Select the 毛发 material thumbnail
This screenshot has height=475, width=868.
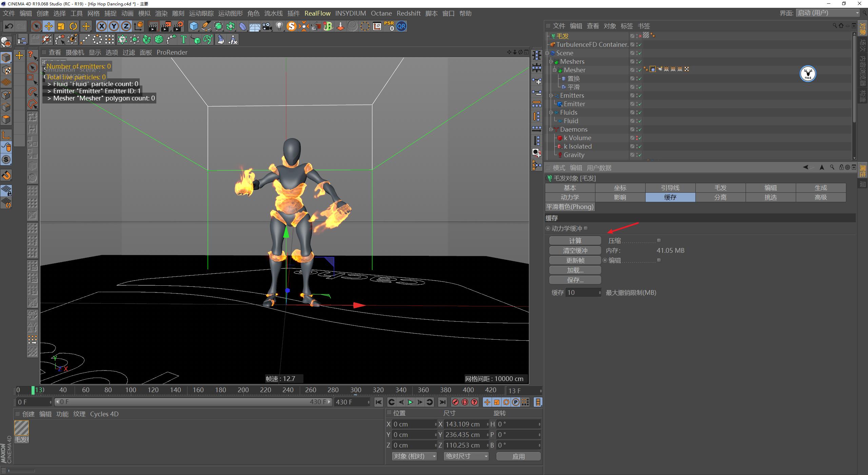(22, 427)
